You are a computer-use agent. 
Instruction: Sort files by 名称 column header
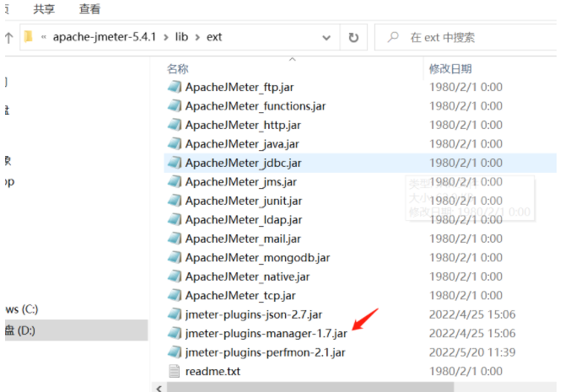tap(178, 68)
